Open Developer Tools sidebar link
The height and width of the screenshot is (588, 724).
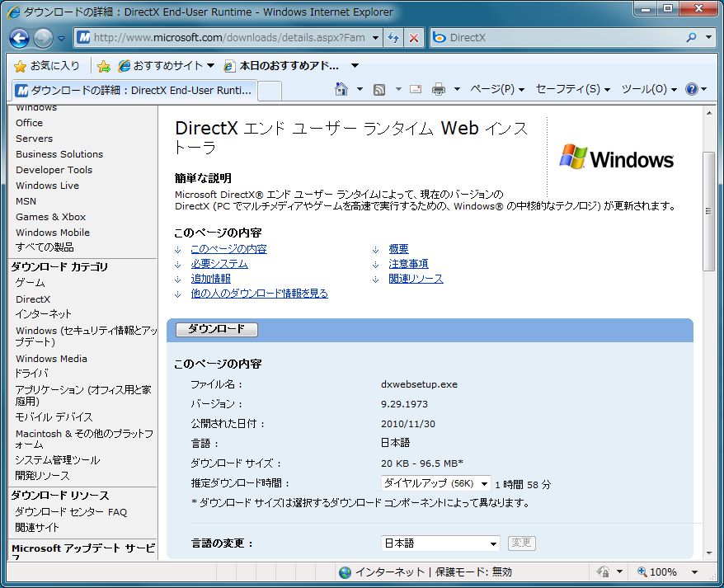coord(54,170)
